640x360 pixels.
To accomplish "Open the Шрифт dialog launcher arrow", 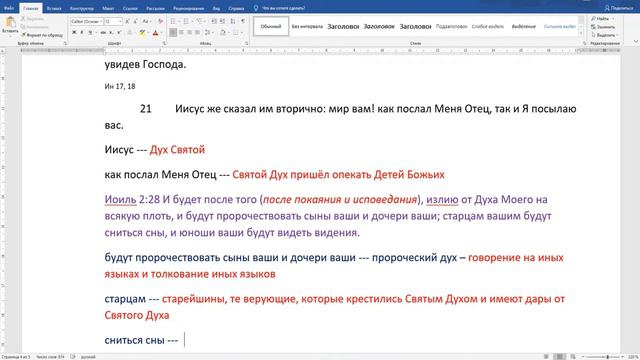I will point(164,43).
